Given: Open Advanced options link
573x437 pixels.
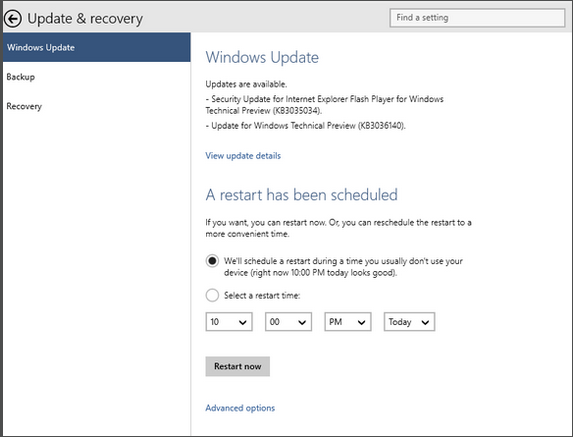Looking at the screenshot, I should pos(240,408).
